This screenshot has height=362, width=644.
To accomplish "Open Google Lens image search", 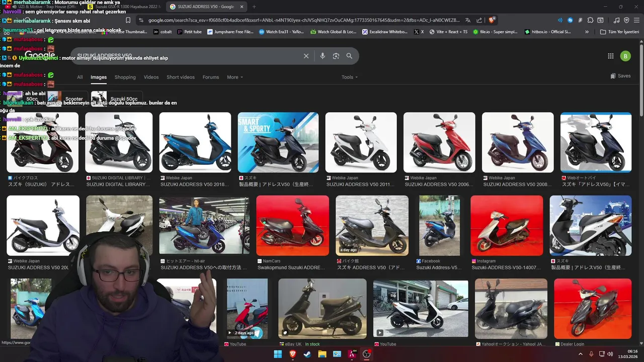I will [336, 56].
